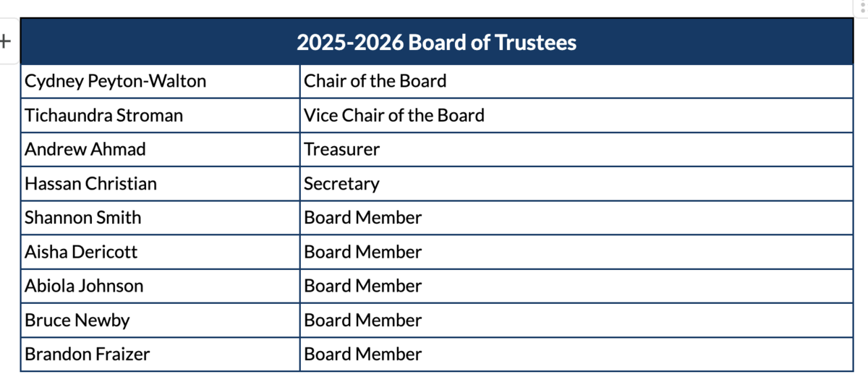
Task: Select the Chair of the Board cell
Action: pyautogui.click(x=576, y=81)
